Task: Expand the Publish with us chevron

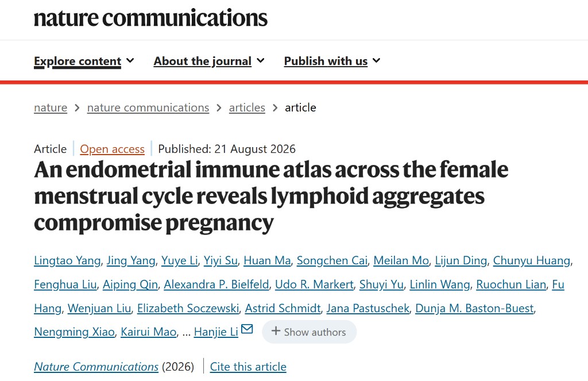Action: [377, 60]
